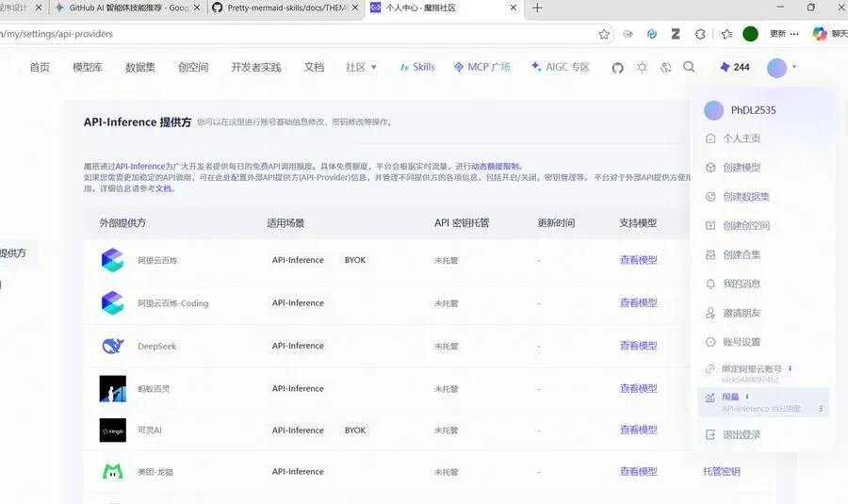Open 创空间 navigation item

[193, 67]
